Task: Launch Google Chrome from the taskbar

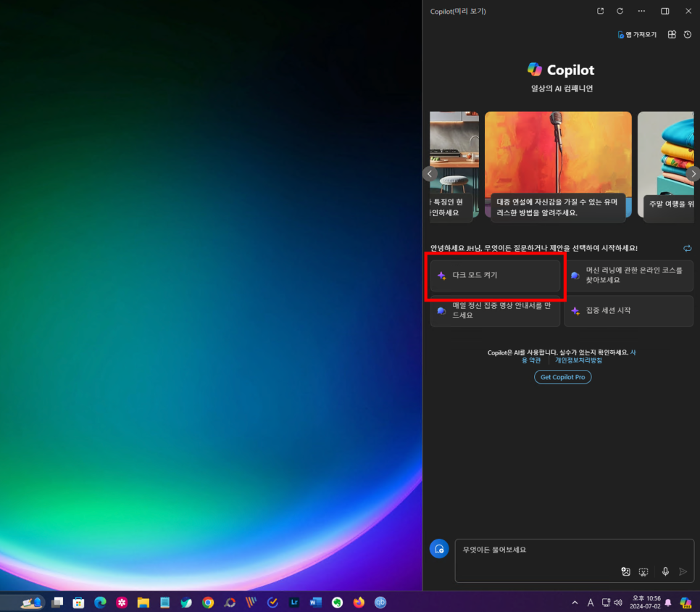Action: coord(208,603)
